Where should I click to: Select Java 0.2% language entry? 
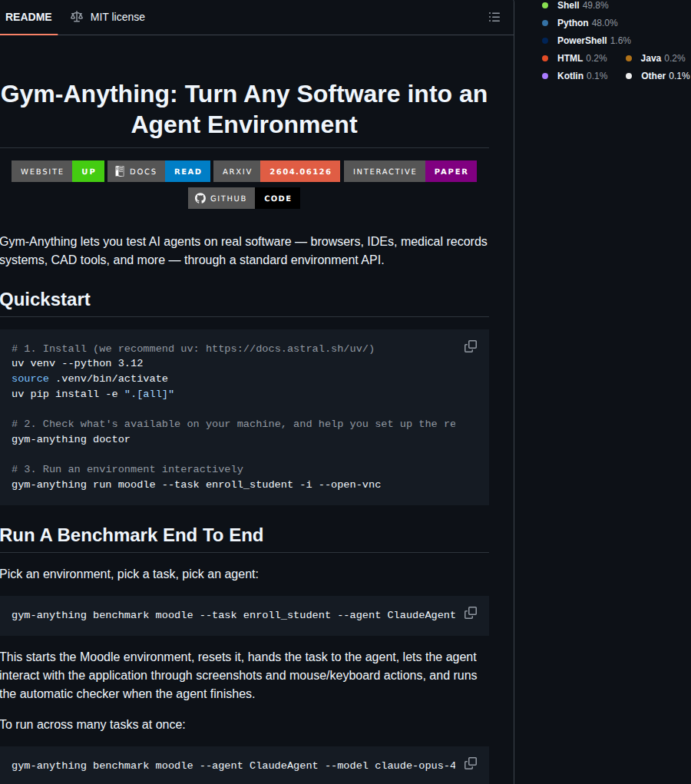(x=656, y=58)
